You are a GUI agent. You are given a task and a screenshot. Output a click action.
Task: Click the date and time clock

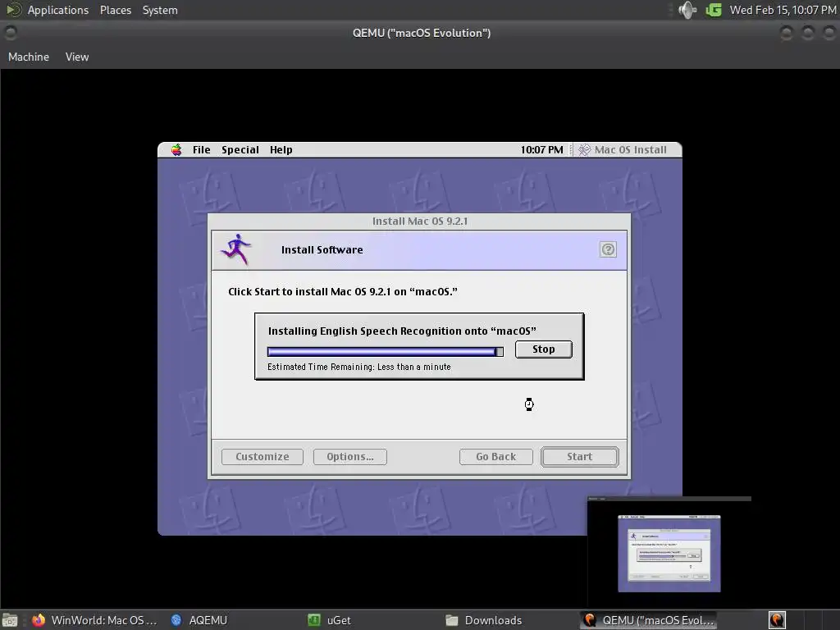point(783,10)
